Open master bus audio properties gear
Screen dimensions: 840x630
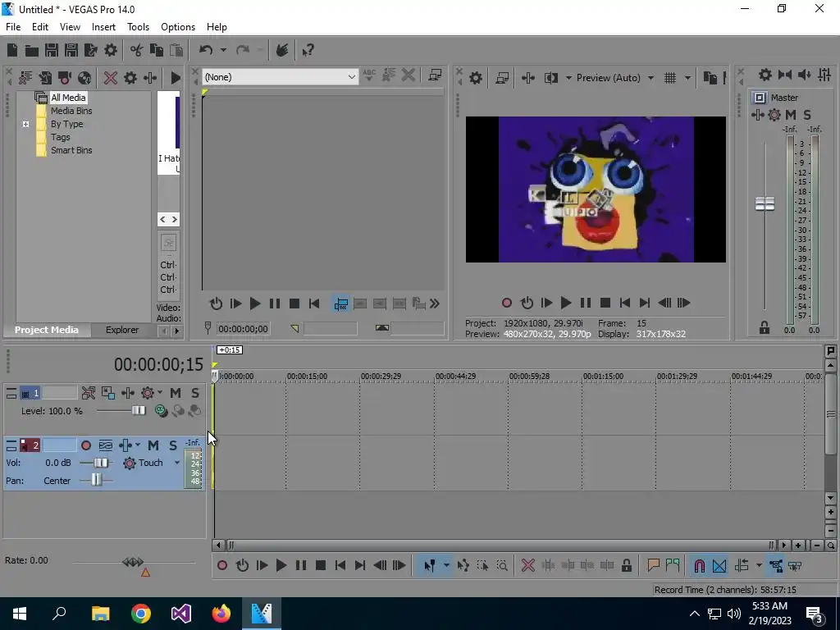pyautogui.click(x=765, y=75)
